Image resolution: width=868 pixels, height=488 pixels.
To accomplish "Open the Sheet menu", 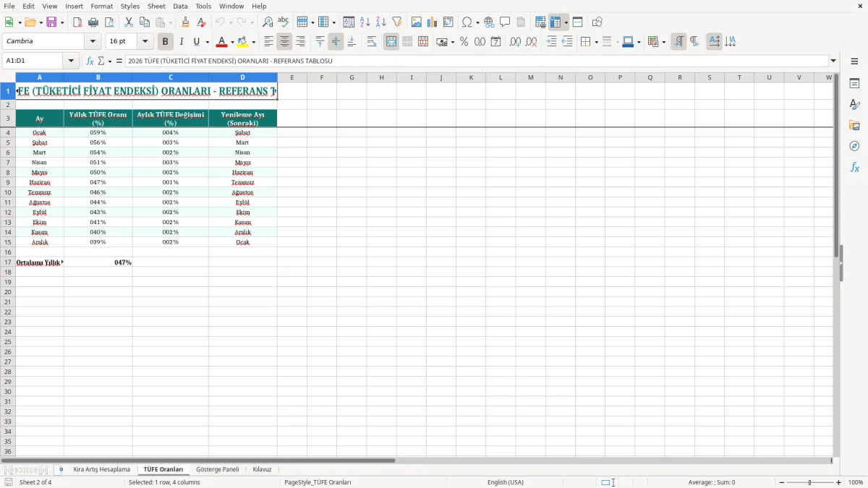I will (156, 6).
